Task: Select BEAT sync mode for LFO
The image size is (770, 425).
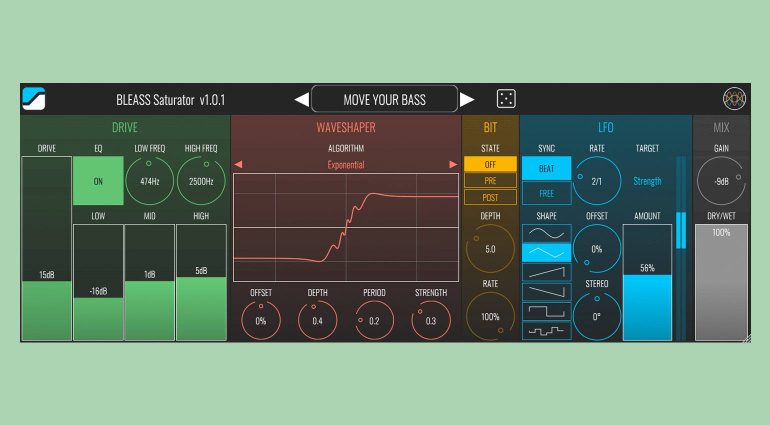Action: click(547, 169)
